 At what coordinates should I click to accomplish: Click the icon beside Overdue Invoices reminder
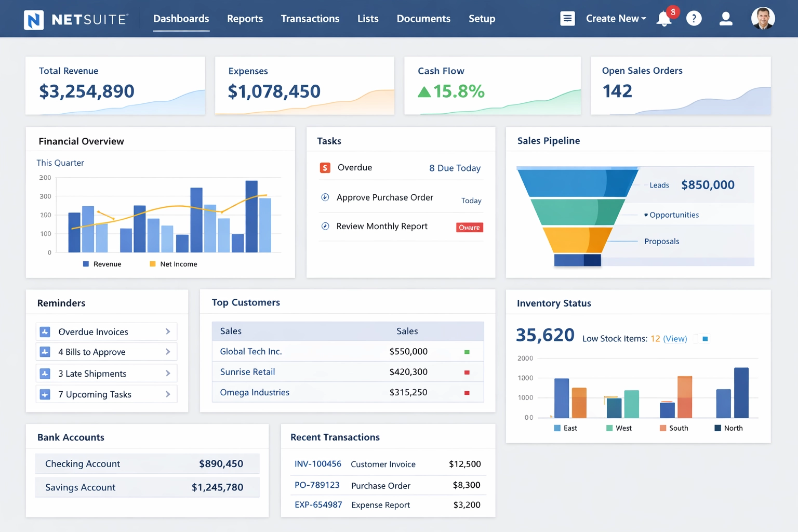point(45,331)
